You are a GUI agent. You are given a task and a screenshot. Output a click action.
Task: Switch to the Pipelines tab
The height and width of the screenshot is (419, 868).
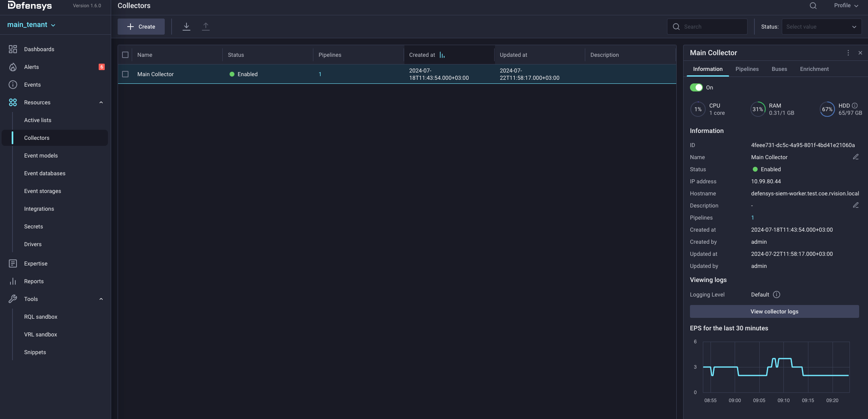pyautogui.click(x=747, y=69)
